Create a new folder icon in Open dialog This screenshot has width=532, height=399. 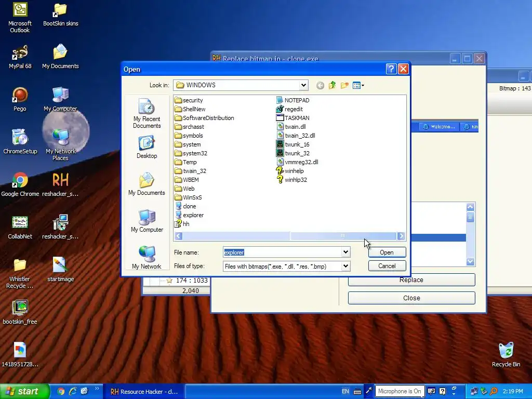(344, 85)
